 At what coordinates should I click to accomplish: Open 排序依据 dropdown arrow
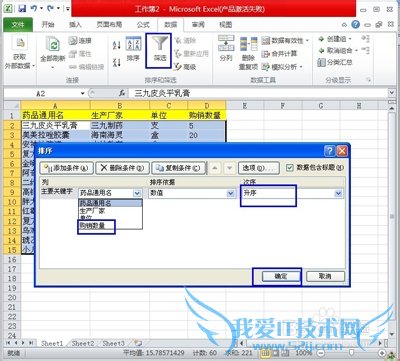[230, 193]
